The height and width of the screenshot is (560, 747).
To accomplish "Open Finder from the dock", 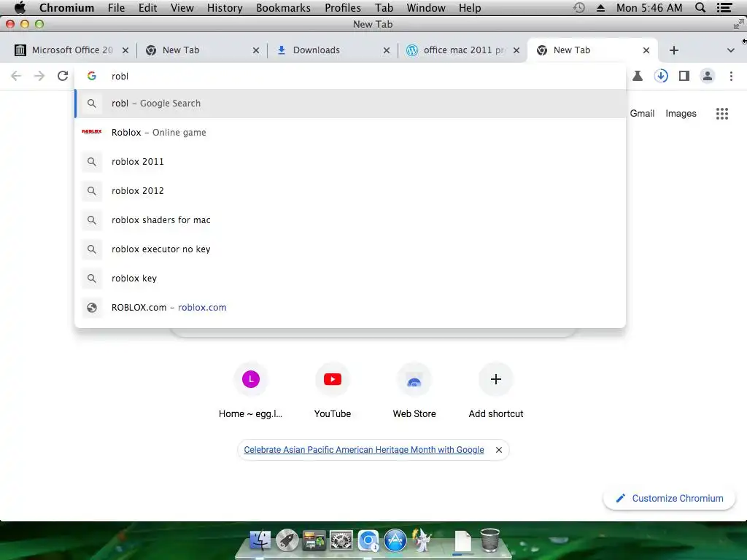I will (x=260, y=540).
